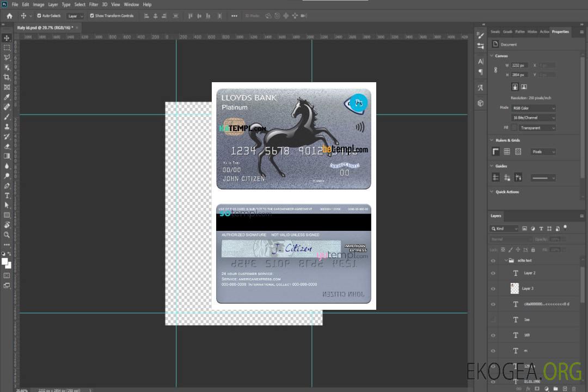
Task: Open the layer Kind filter dropdown
Action: tap(504, 229)
